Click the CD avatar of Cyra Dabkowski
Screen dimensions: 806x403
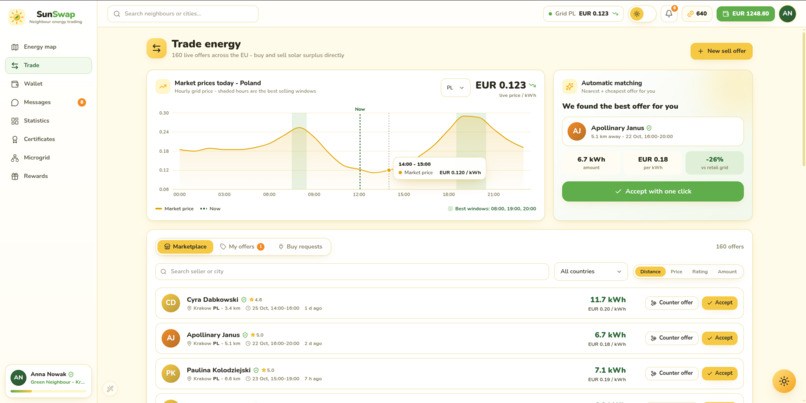coord(171,303)
